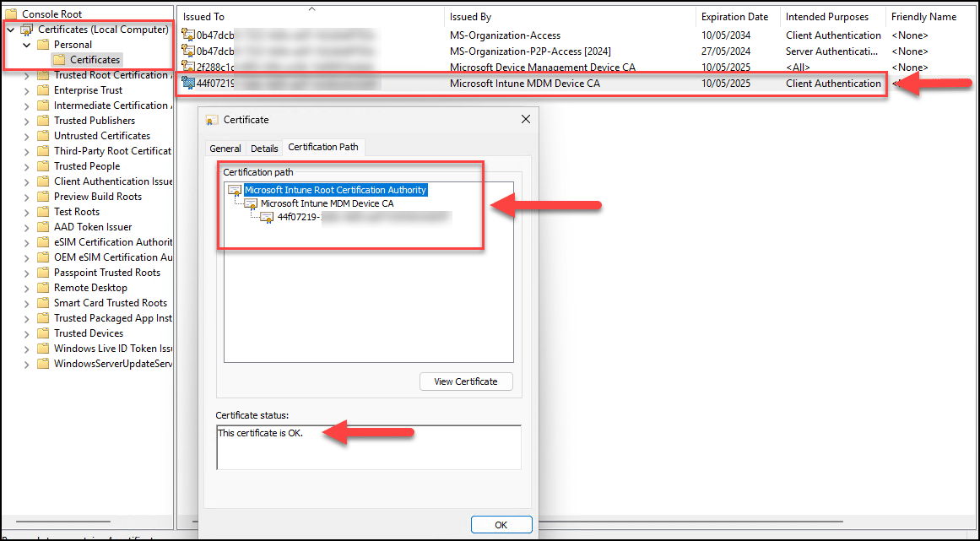
Task: Click the MS-Organization-Access issuer cell
Action: tap(505, 35)
